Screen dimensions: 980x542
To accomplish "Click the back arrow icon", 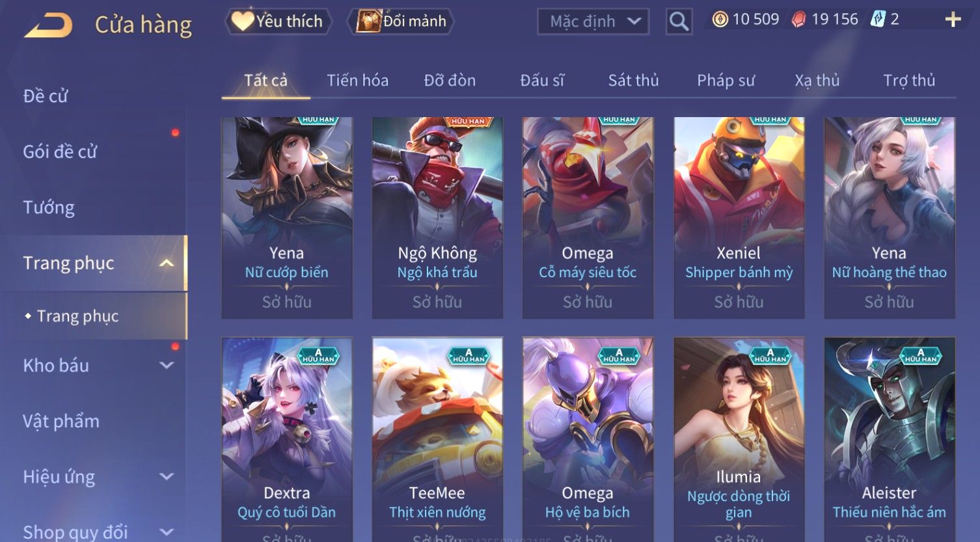I will 48,25.
